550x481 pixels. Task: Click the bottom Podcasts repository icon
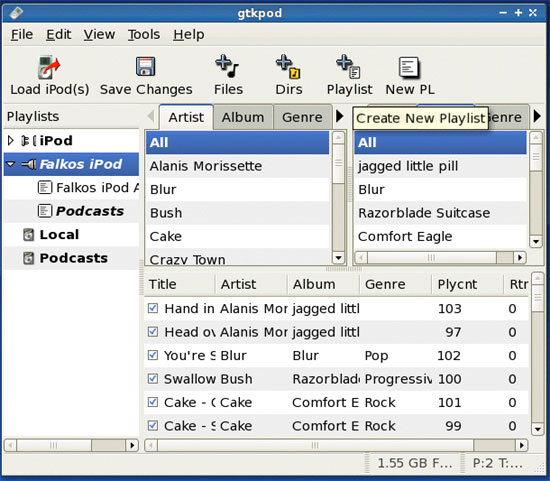[x=28, y=258]
